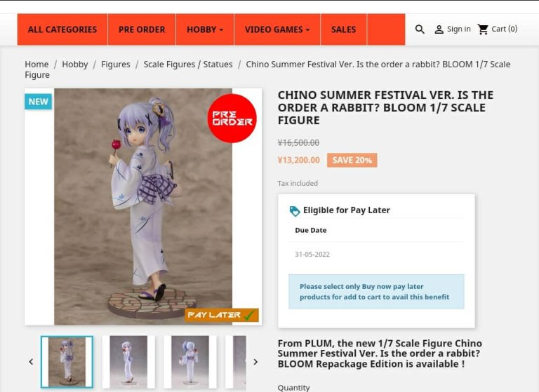Navigate to Home breadcrumb
Viewport: 539px width, 392px height.
tap(36, 65)
